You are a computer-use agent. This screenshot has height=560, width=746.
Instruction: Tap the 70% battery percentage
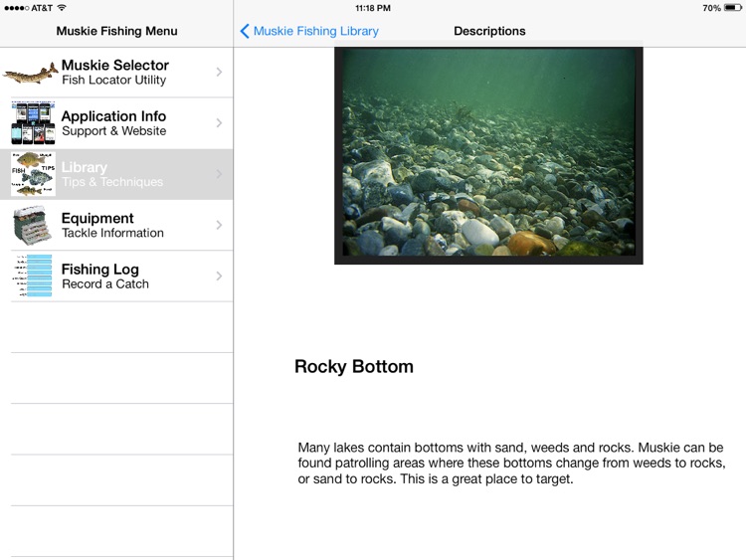(x=712, y=8)
